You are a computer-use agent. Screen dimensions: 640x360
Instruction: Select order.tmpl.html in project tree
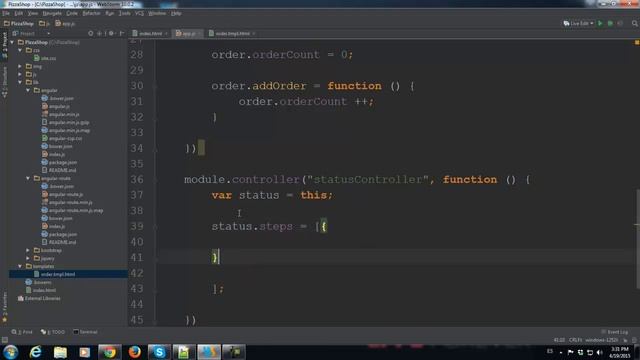[55, 274]
